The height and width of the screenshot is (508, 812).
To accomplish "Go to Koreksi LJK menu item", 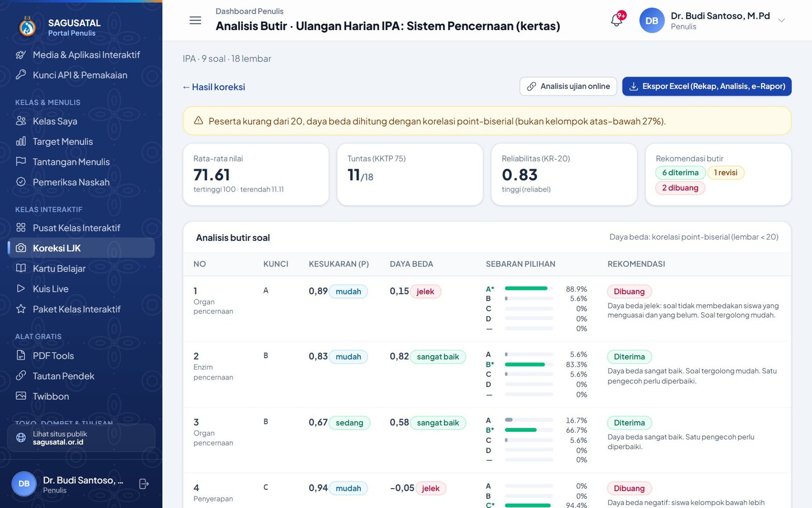I will tap(81, 248).
